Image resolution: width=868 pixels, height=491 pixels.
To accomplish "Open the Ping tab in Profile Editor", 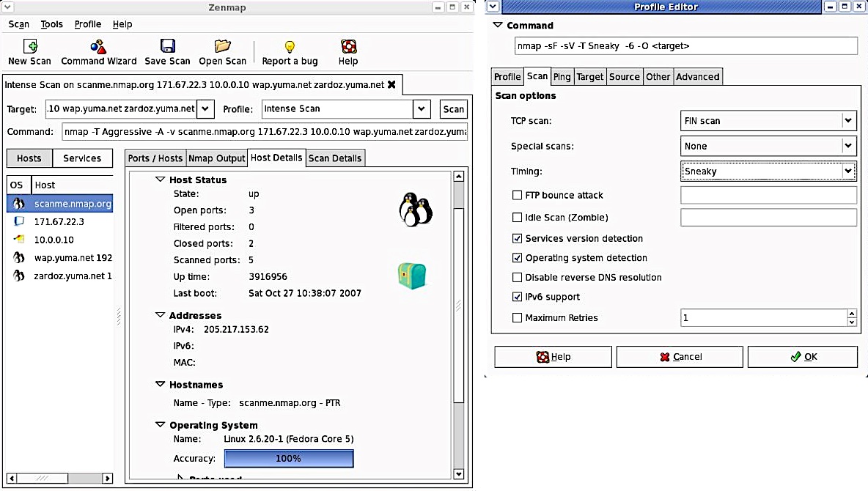I will tap(562, 77).
